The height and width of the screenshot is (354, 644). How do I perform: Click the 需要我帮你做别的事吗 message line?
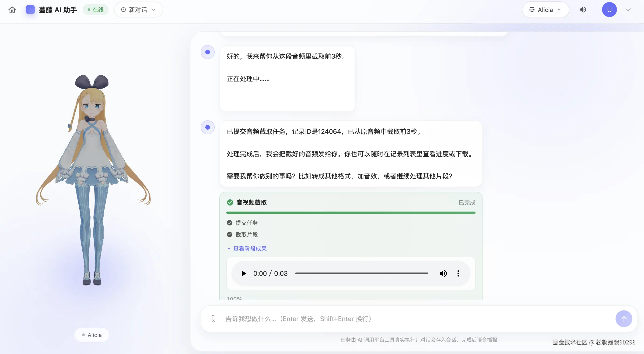(339, 176)
